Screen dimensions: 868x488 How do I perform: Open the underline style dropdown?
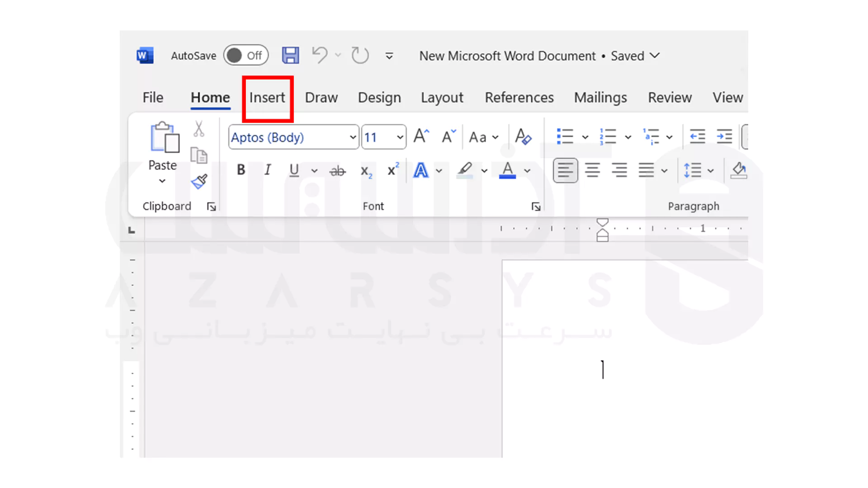[x=314, y=171]
